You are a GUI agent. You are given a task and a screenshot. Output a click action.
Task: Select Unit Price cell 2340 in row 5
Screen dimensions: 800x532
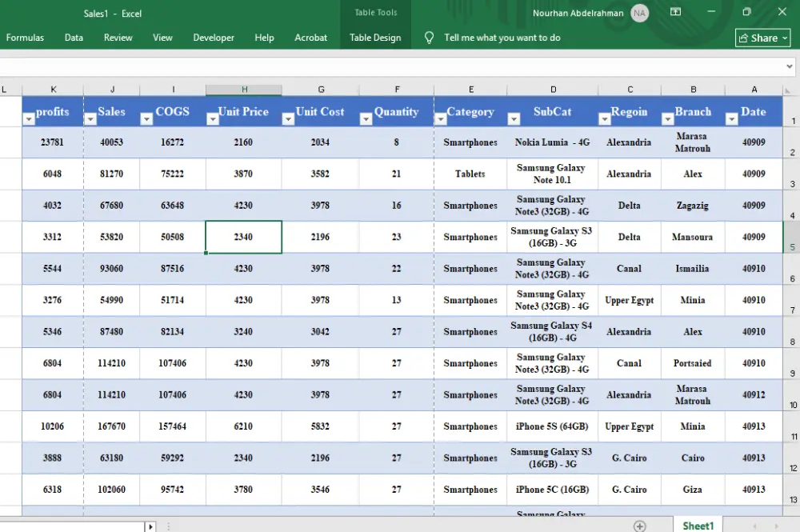244,237
